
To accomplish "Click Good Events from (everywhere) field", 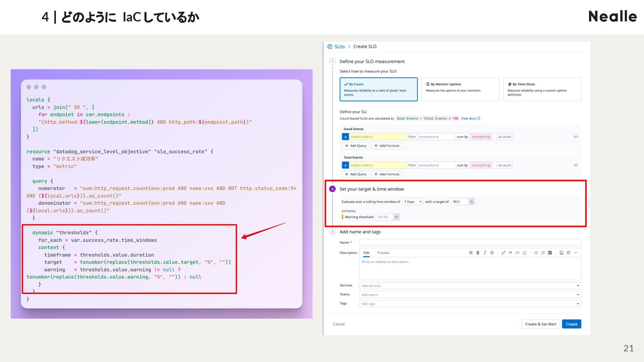I will pos(436,137).
